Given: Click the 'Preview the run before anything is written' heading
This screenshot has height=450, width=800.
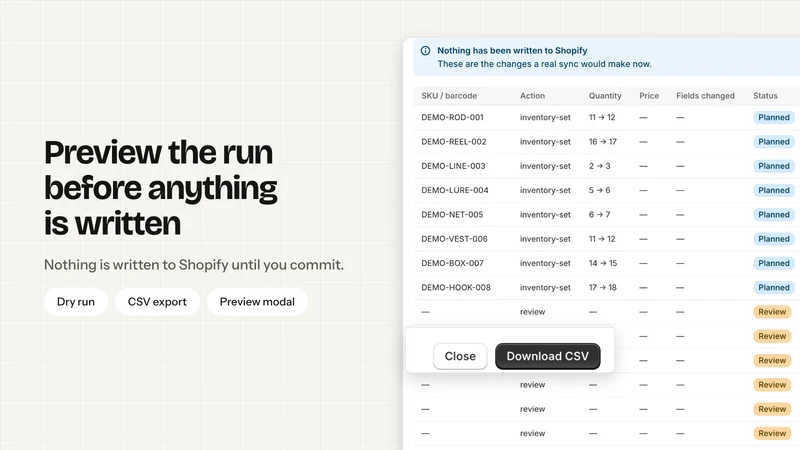Looking at the screenshot, I should point(161,188).
